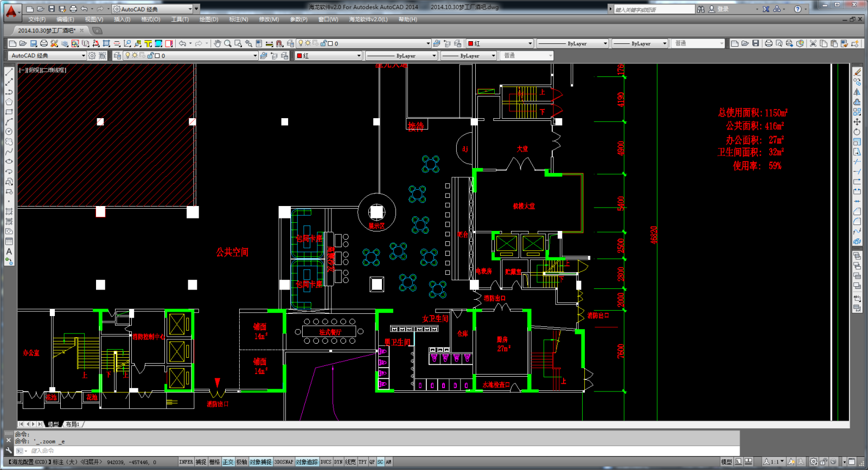The height and width of the screenshot is (470, 868).
Task: Click the Pan hand tool icon
Action: [217, 43]
